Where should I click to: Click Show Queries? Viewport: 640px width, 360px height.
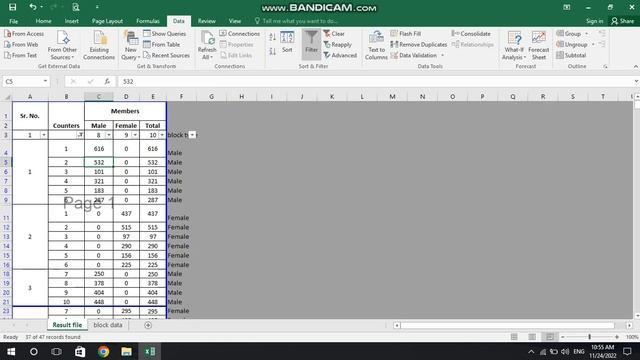coord(164,33)
